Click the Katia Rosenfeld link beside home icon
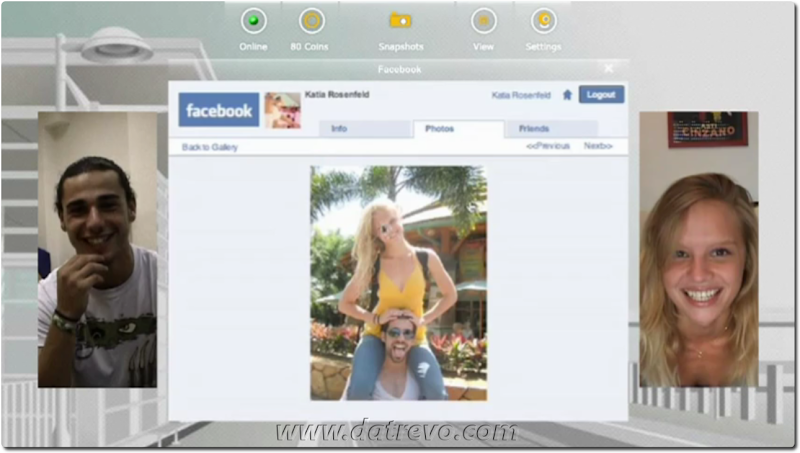Screen dimensions: 800x453 [x=521, y=95]
